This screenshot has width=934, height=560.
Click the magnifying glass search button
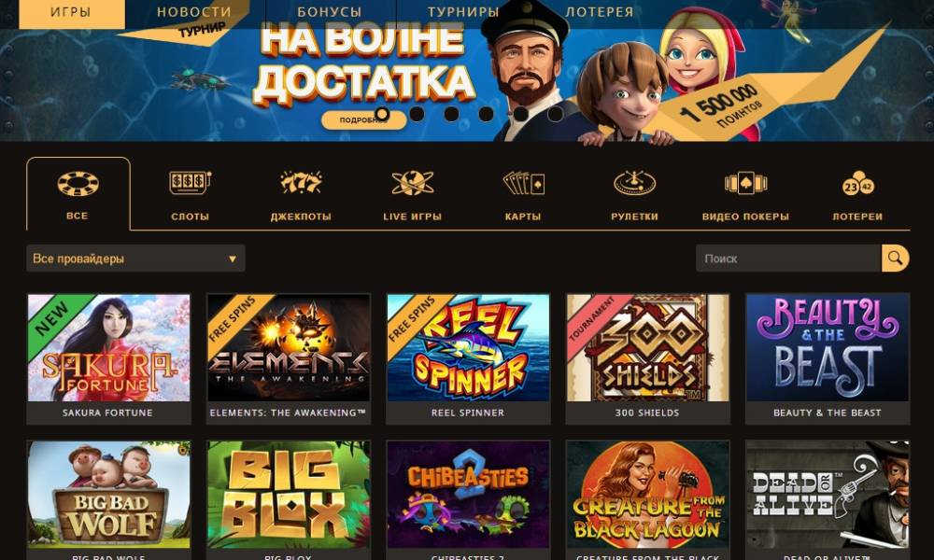click(x=896, y=259)
